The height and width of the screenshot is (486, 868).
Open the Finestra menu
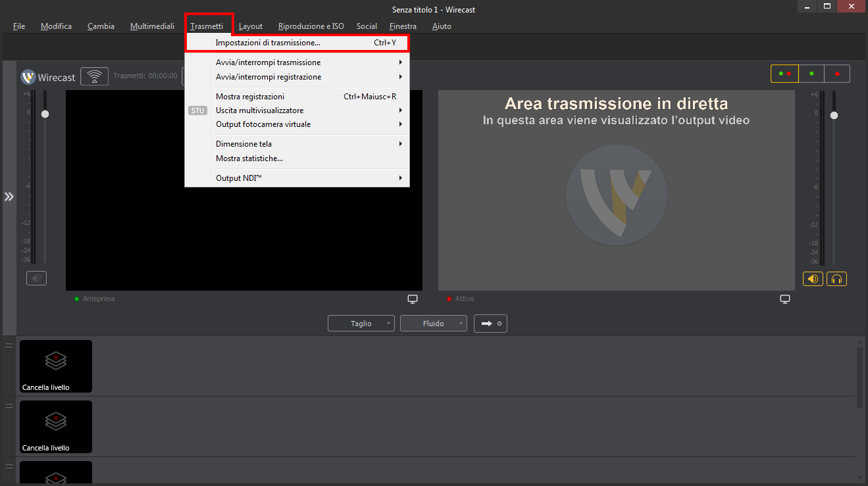click(x=403, y=26)
